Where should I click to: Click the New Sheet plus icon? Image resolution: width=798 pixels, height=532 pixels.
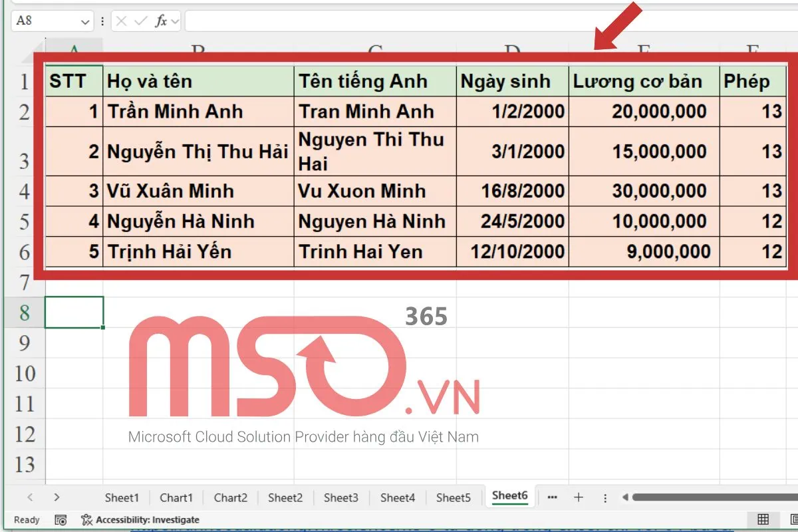[579, 497]
